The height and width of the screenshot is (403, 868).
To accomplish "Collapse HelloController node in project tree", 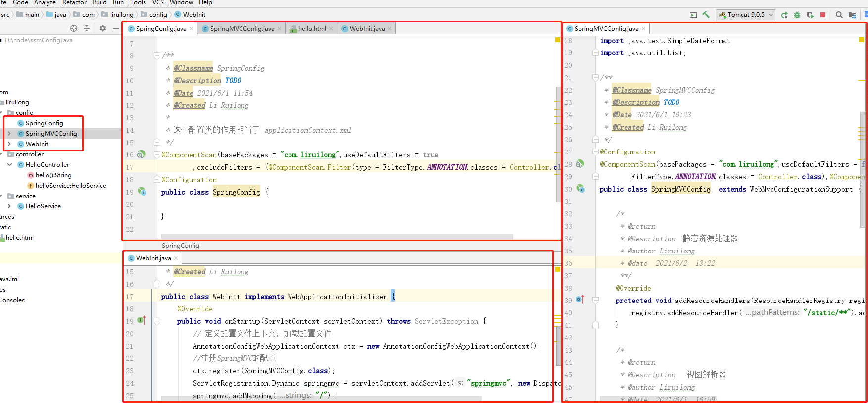I will (x=9, y=165).
